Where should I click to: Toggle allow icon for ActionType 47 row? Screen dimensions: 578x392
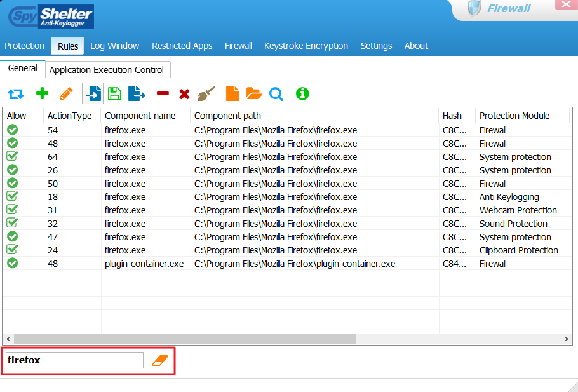coord(13,236)
